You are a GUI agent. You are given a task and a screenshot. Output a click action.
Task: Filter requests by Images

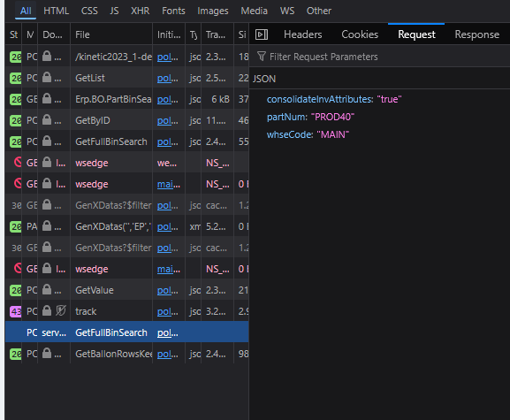click(x=213, y=11)
